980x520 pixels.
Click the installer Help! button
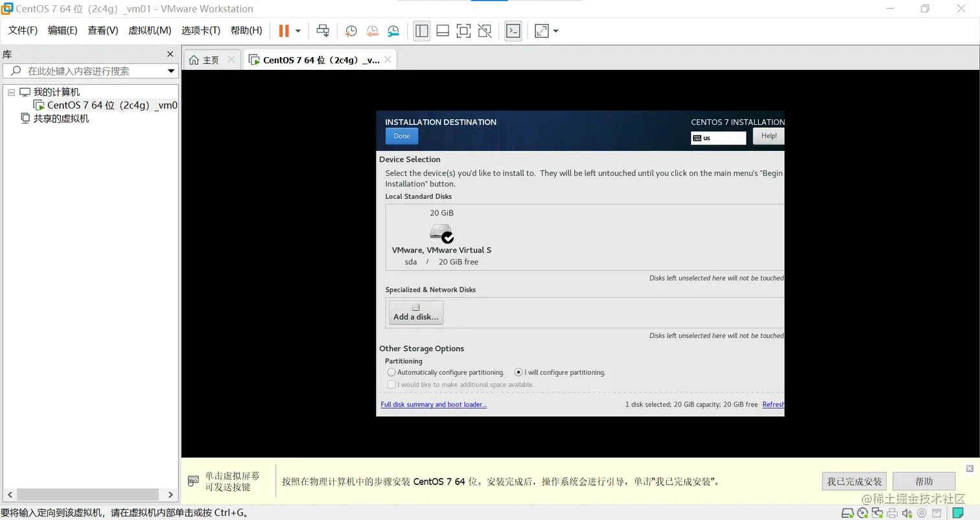point(769,136)
